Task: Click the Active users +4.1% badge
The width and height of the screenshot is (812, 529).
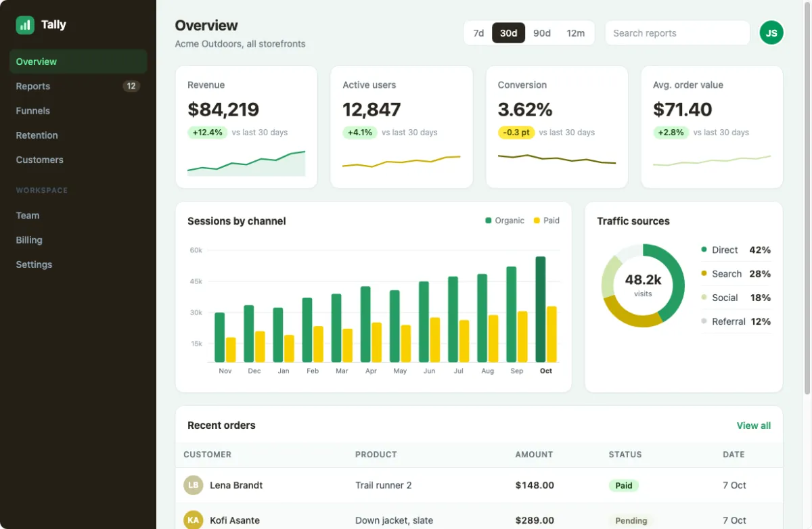Action: coord(360,133)
